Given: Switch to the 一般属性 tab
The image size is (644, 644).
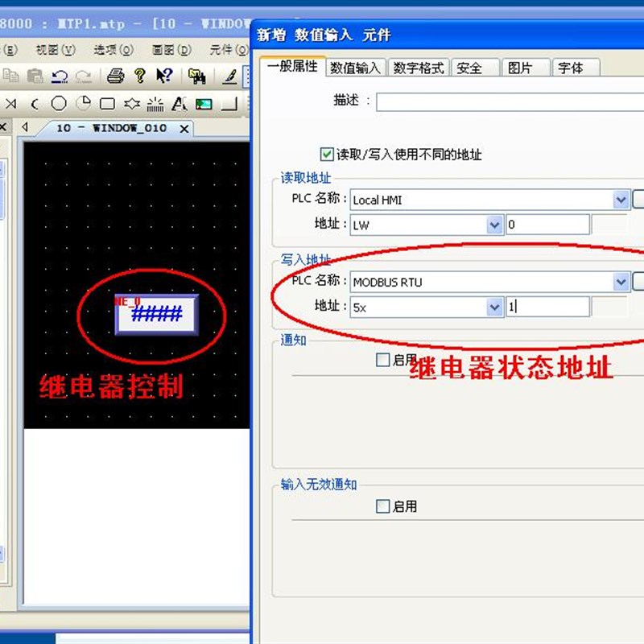Looking at the screenshot, I should 293,67.
